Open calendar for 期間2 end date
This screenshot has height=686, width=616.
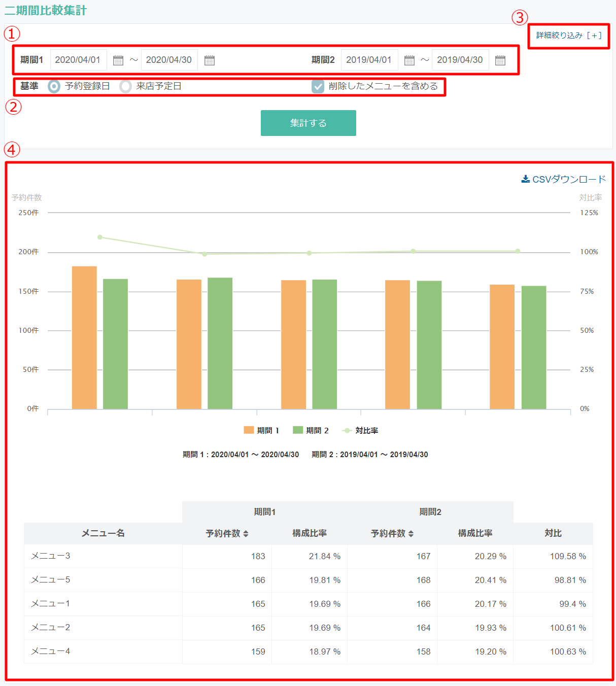500,60
